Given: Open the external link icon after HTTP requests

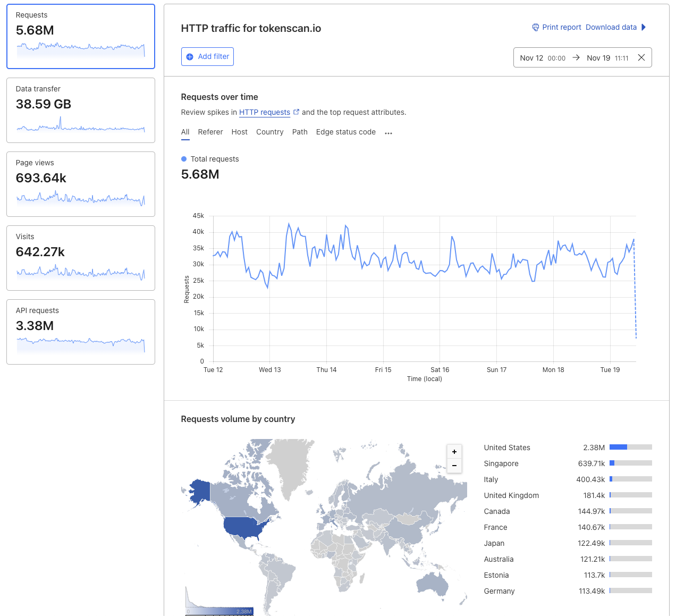Looking at the screenshot, I should click(297, 112).
